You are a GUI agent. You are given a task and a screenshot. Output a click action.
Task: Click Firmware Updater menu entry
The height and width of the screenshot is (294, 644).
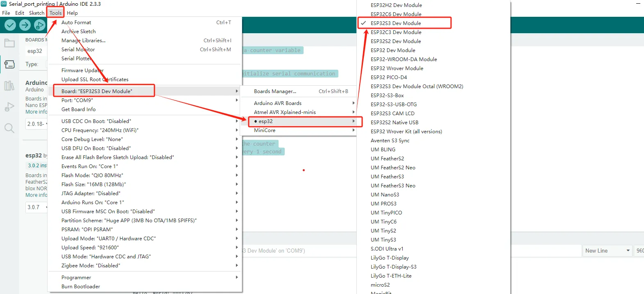click(145, 71)
